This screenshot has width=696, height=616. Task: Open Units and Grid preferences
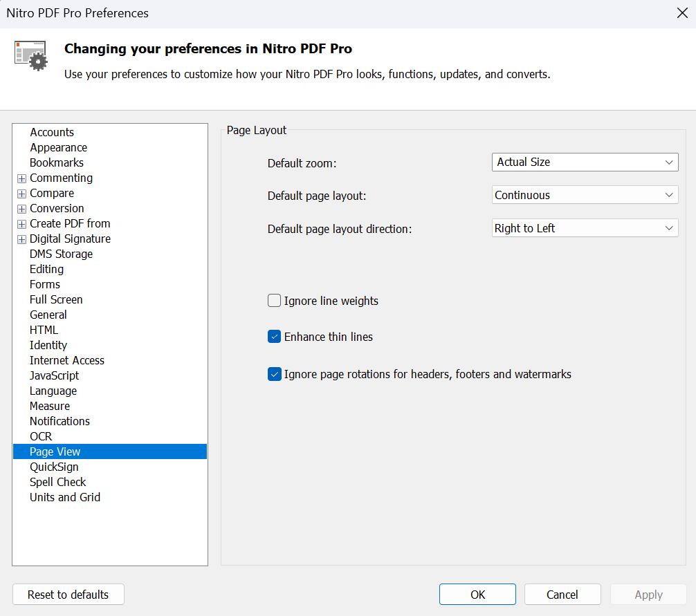65,497
